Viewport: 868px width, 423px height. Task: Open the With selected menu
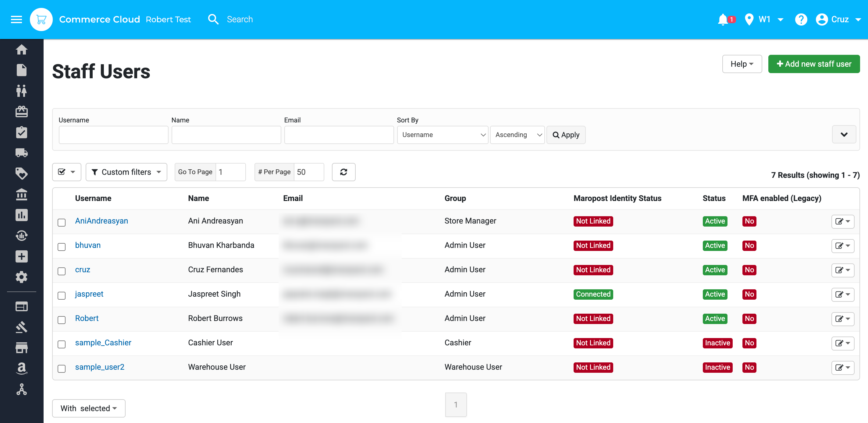click(x=89, y=408)
